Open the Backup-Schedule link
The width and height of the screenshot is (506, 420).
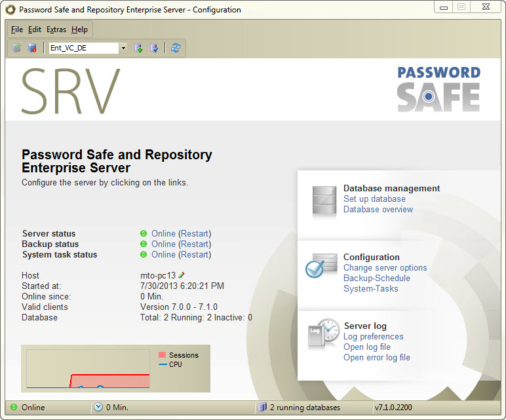coord(377,278)
